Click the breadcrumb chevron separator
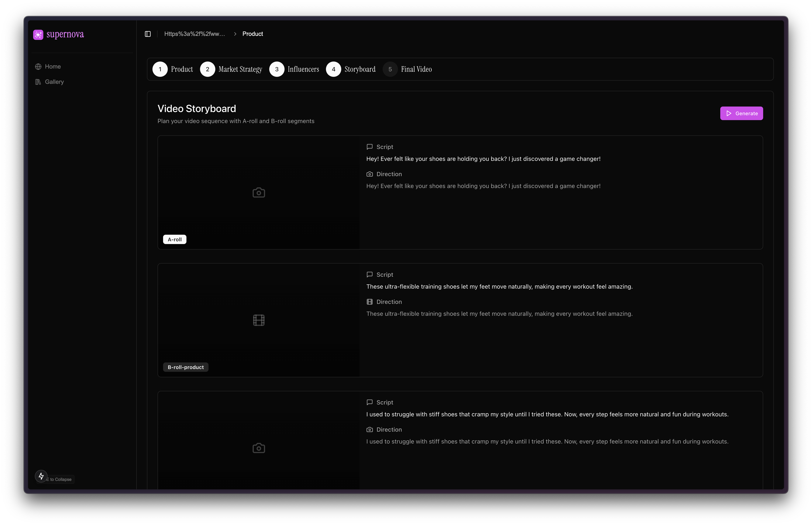 [x=235, y=34]
